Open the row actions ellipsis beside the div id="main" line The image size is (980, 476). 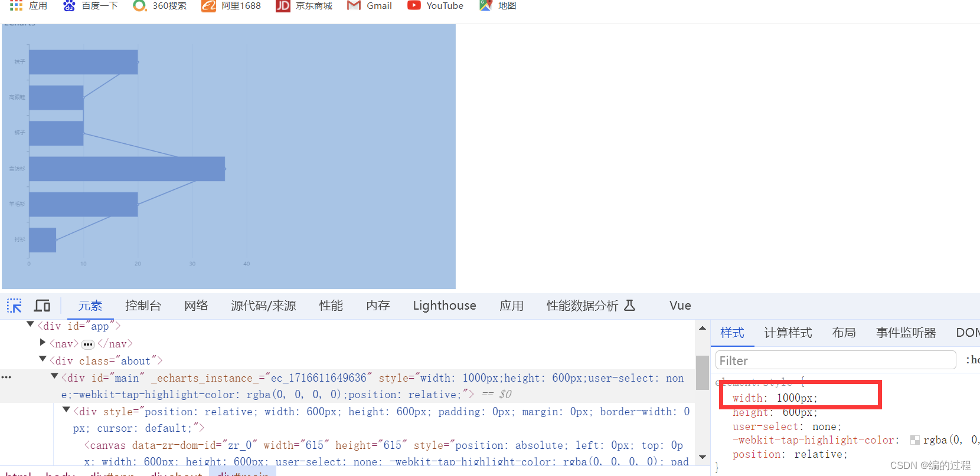[x=6, y=377]
